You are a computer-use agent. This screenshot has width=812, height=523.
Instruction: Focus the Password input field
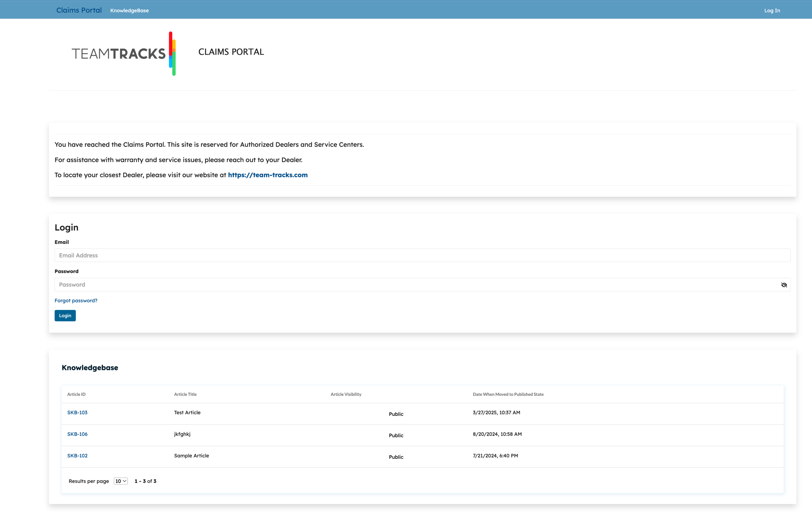[422, 284]
